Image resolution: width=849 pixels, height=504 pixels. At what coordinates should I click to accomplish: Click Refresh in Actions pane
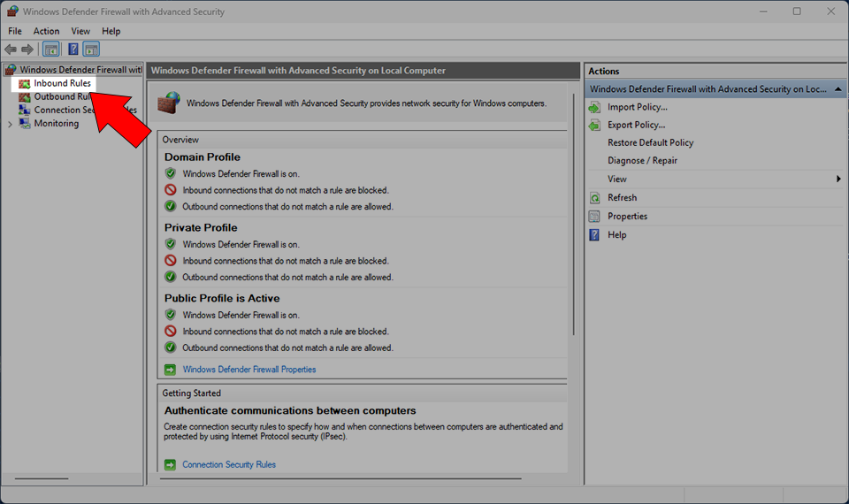(x=622, y=197)
